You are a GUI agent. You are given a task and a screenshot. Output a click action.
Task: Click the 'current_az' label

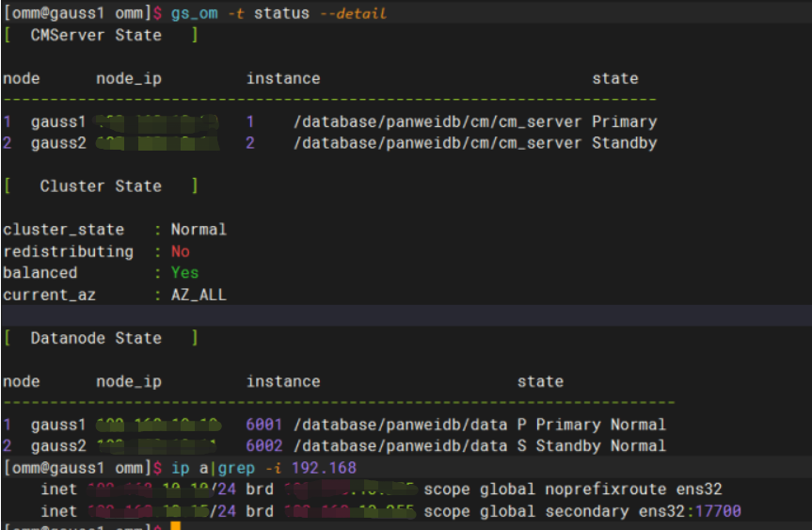point(49,295)
